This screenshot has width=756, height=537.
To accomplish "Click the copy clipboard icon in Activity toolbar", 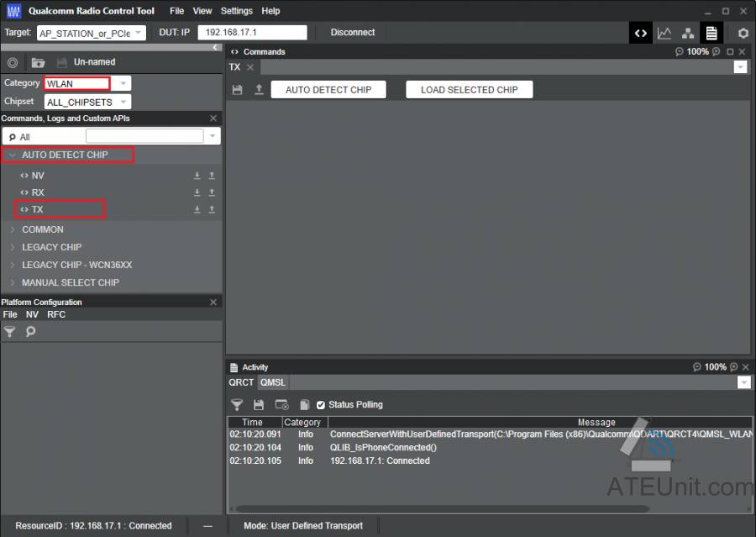I will (x=304, y=405).
